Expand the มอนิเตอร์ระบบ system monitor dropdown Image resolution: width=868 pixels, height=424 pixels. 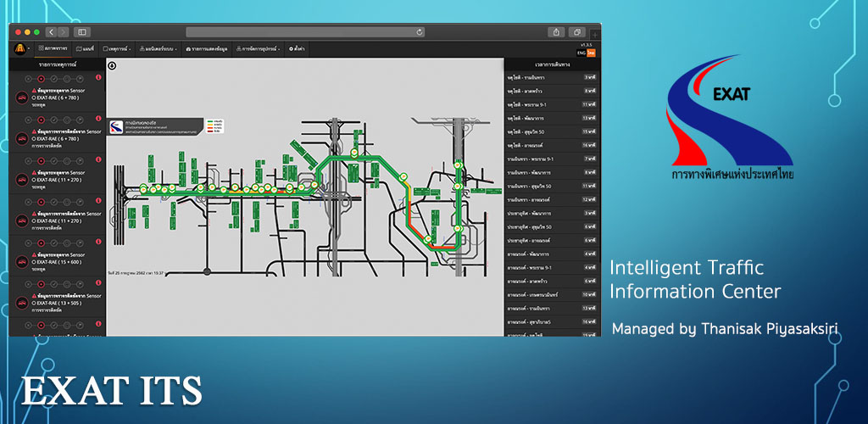click(x=158, y=48)
